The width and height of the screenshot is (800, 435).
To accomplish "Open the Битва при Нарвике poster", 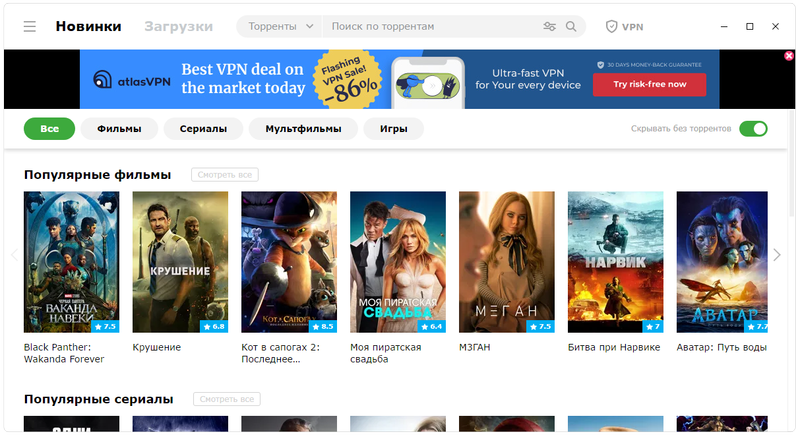I will 615,262.
